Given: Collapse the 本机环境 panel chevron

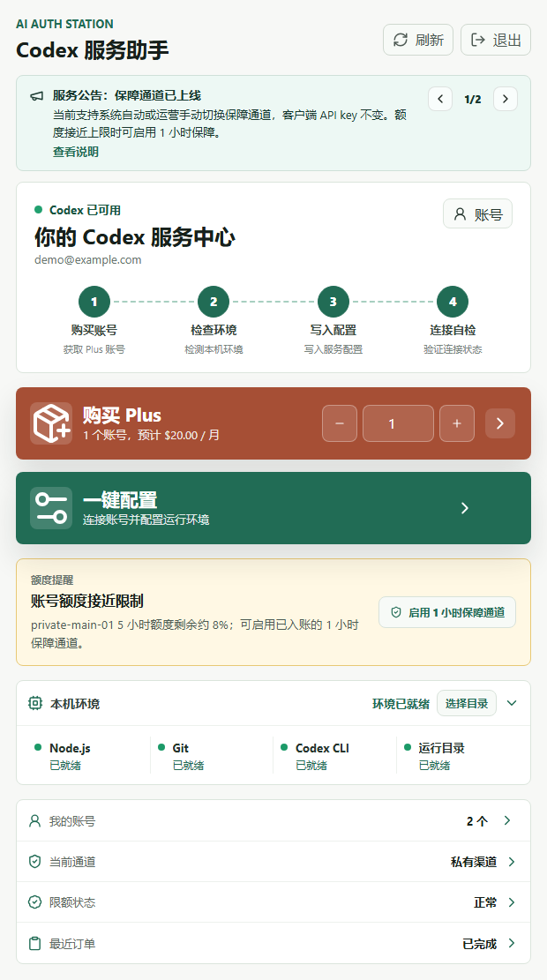Looking at the screenshot, I should point(512,703).
